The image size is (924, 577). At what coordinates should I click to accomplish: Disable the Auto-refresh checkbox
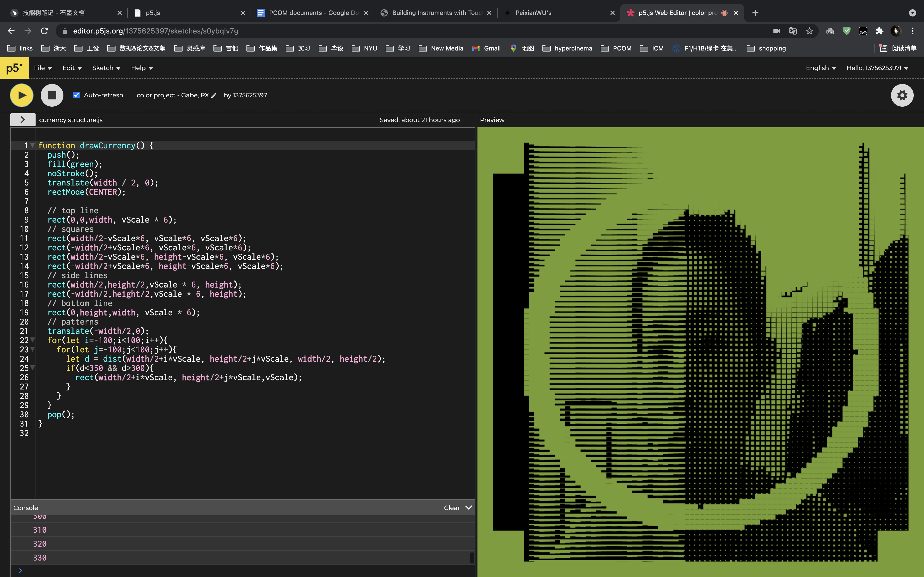click(77, 95)
